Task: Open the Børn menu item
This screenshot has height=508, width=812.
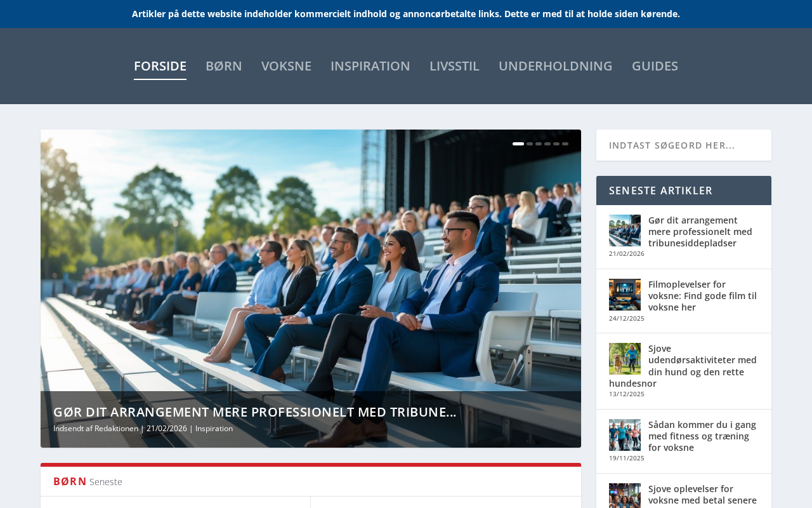Action: 224,66
